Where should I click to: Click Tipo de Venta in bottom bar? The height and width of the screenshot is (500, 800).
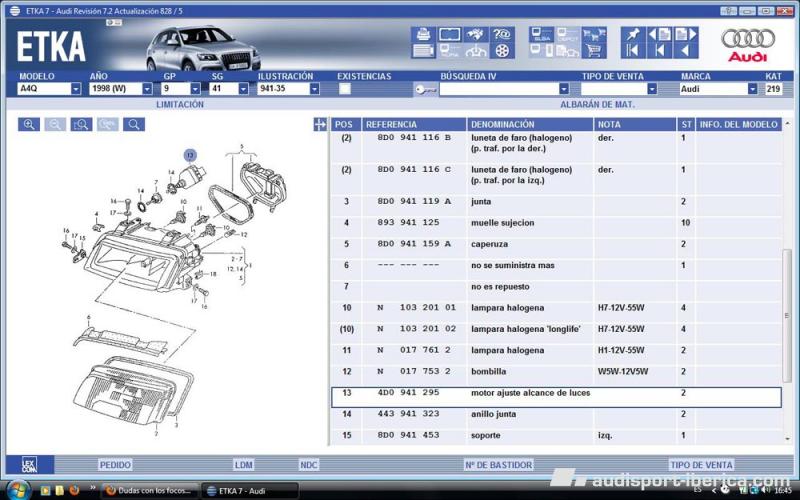tap(702, 465)
